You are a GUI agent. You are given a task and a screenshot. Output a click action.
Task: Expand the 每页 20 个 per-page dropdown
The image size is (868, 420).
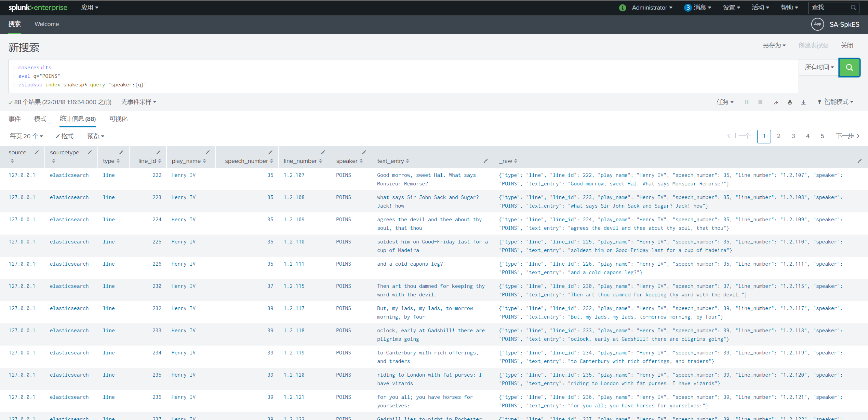[26, 136]
